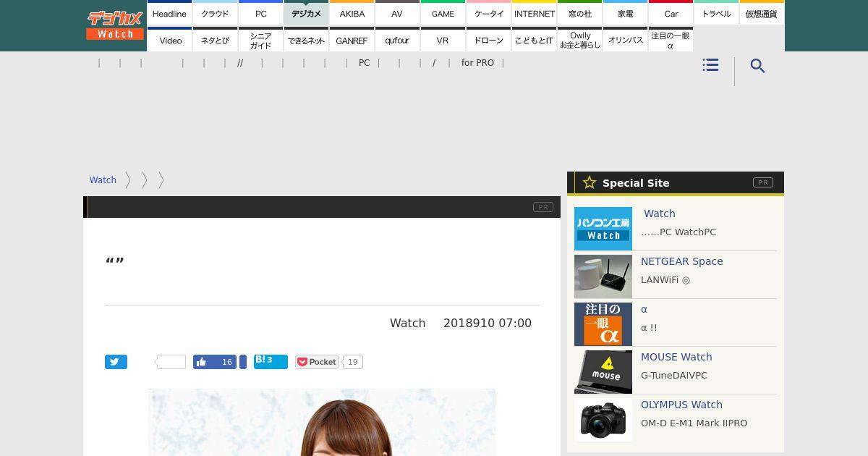Click the PC submenu link

tap(364, 63)
